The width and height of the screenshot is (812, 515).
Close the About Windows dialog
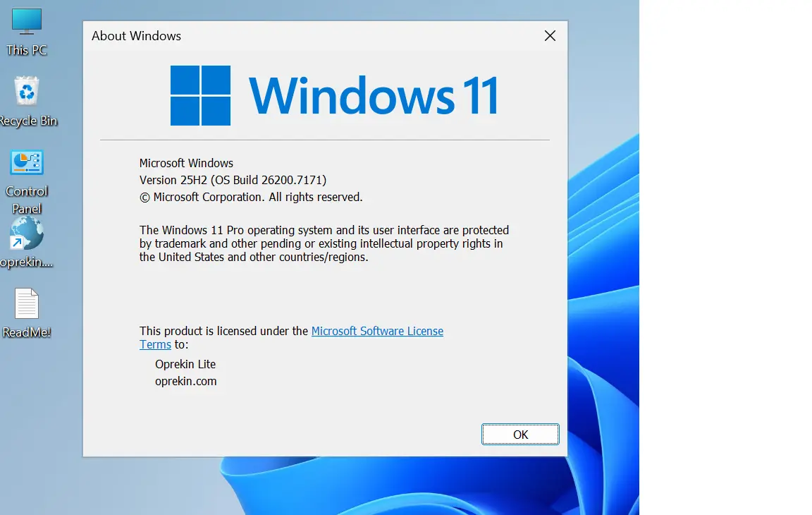click(550, 36)
